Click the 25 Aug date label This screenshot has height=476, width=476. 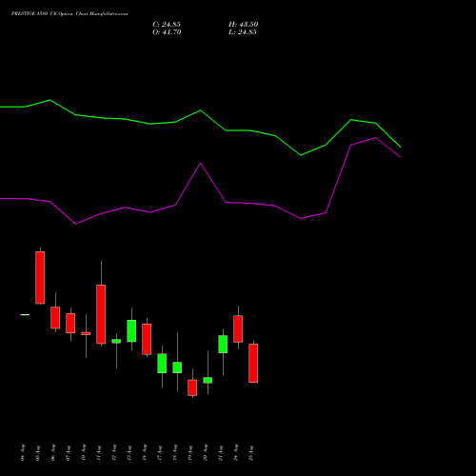[251, 452]
